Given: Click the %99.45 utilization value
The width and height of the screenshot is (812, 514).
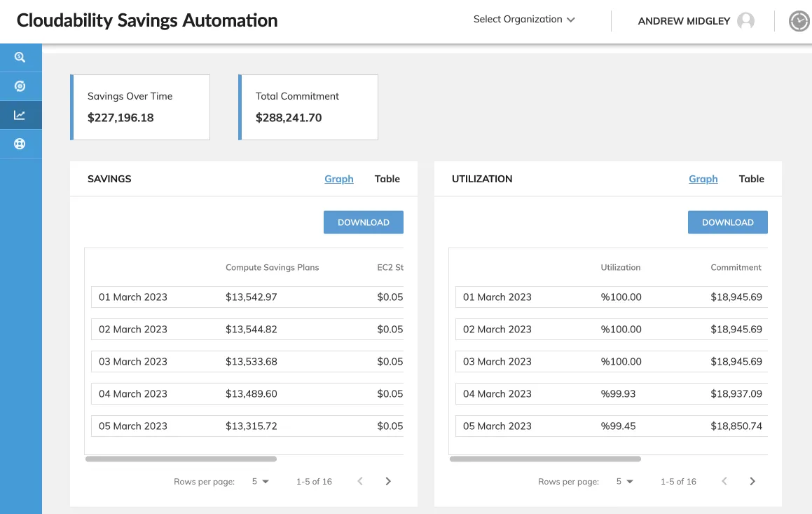Looking at the screenshot, I should pos(618,426).
